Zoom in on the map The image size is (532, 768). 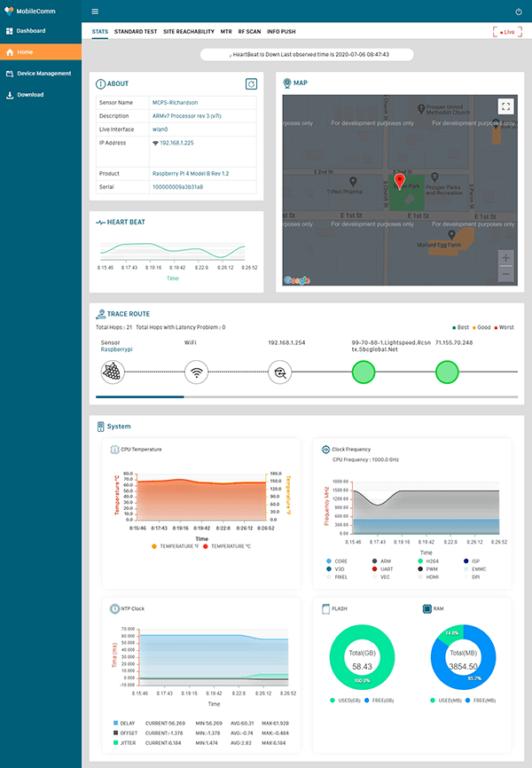click(505, 258)
